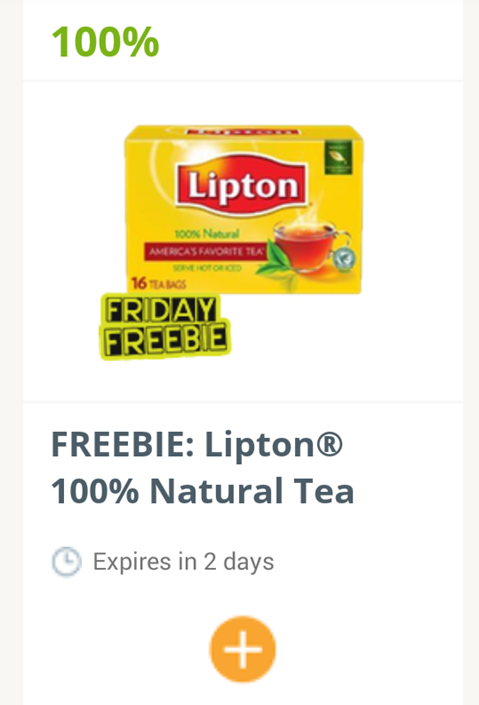
Task: Tap the red Lipton strip on box lid
Action: pyautogui.click(x=243, y=132)
